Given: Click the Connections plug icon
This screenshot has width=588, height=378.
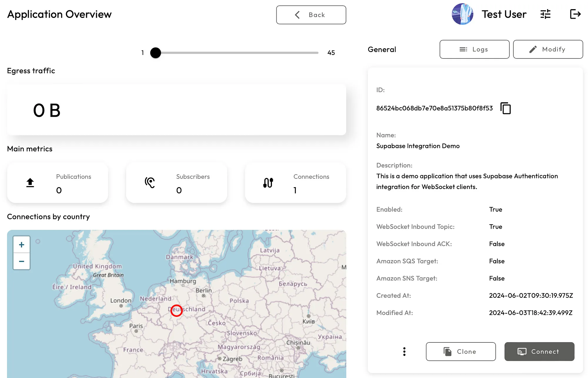Looking at the screenshot, I should tap(268, 183).
